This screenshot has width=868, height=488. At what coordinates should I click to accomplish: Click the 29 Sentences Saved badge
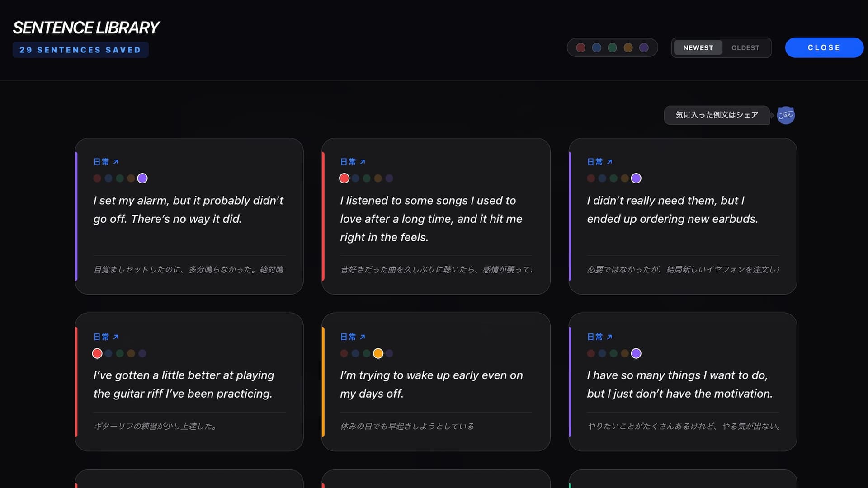80,50
